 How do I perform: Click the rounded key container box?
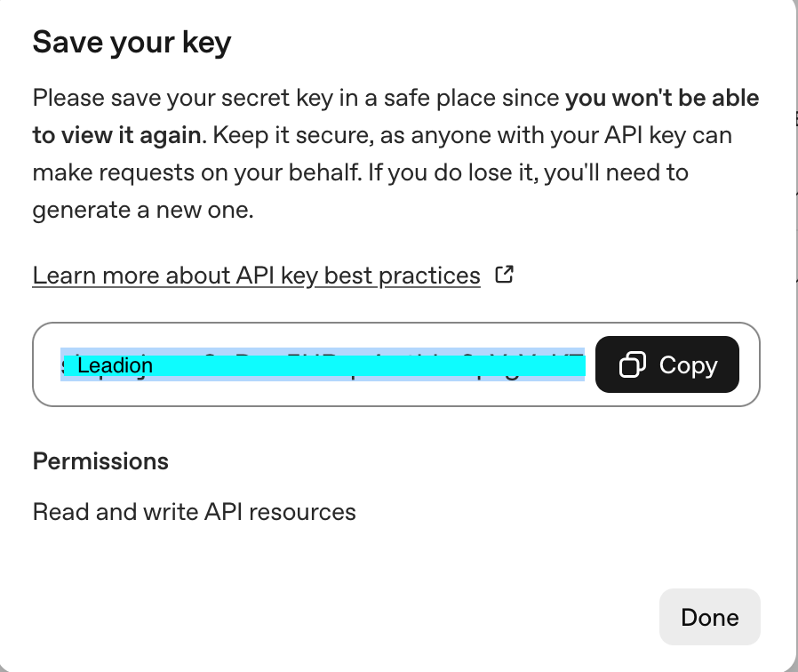396,364
